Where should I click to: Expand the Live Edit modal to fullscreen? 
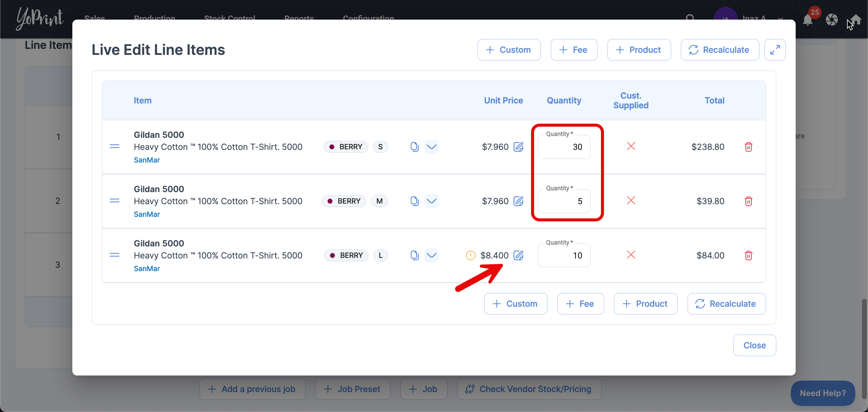(x=775, y=50)
